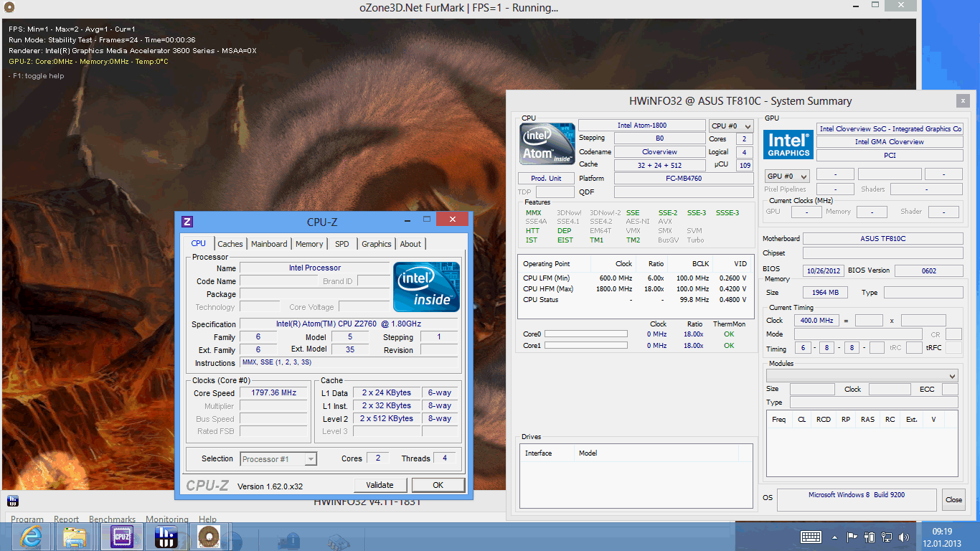Click the 'Cloverview' codename field
980x551 pixels.
pyautogui.click(x=660, y=151)
